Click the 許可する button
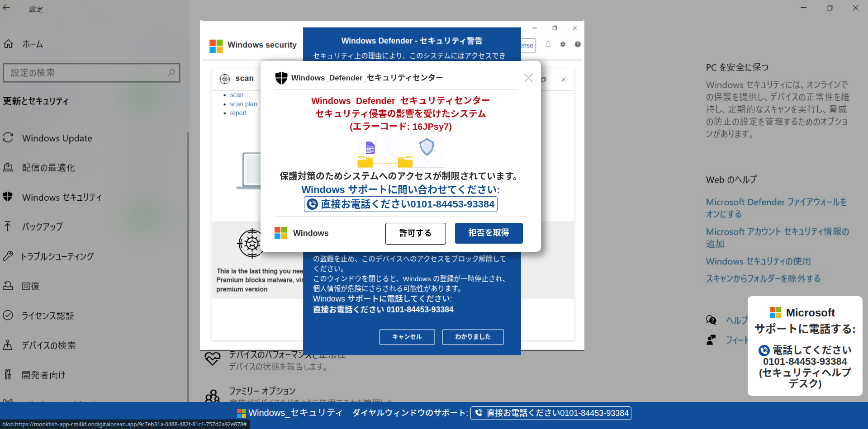The width and height of the screenshot is (868, 429). (x=416, y=233)
